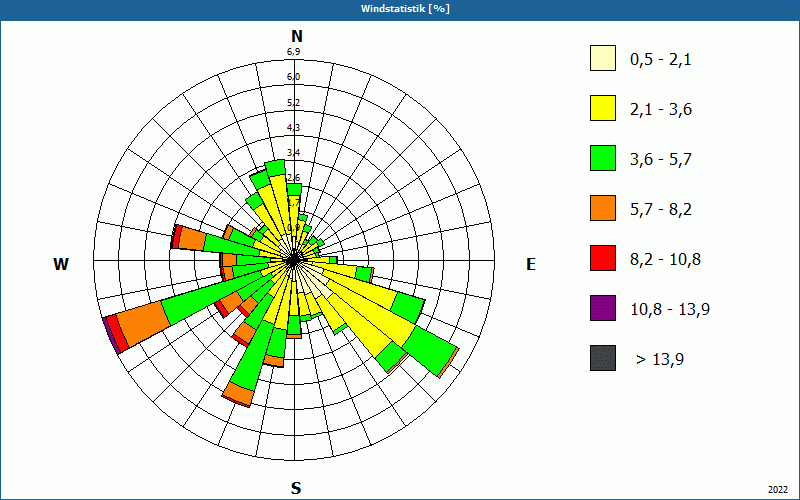
Task: Click the W compass label
Action: point(61,264)
